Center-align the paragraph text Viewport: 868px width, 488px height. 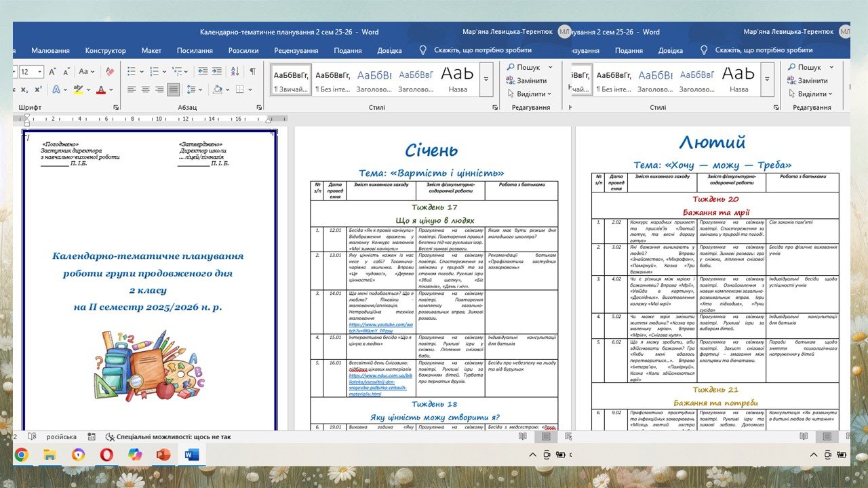click(x=146, y=89)
